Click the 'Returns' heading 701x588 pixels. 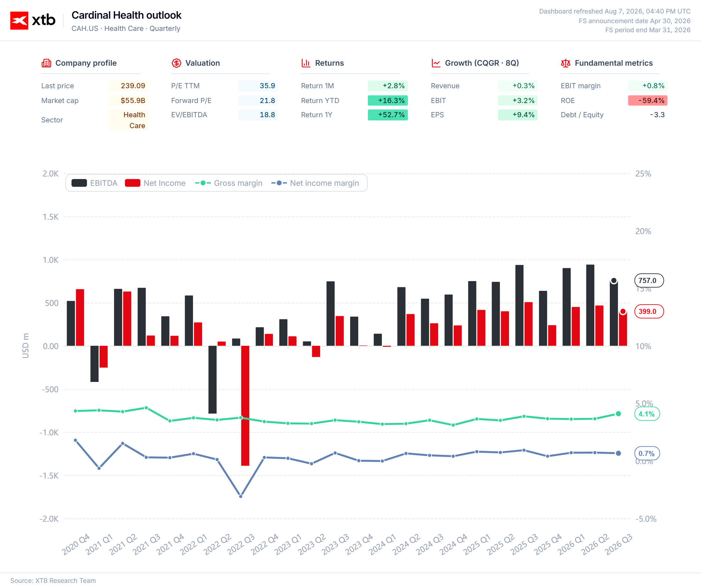pos(330,63)
